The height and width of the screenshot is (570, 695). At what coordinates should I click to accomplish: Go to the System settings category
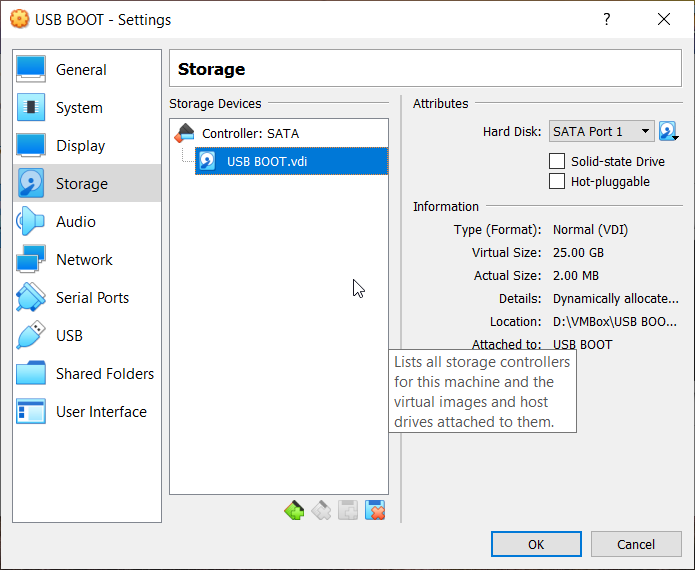click(x=79, y=108)
